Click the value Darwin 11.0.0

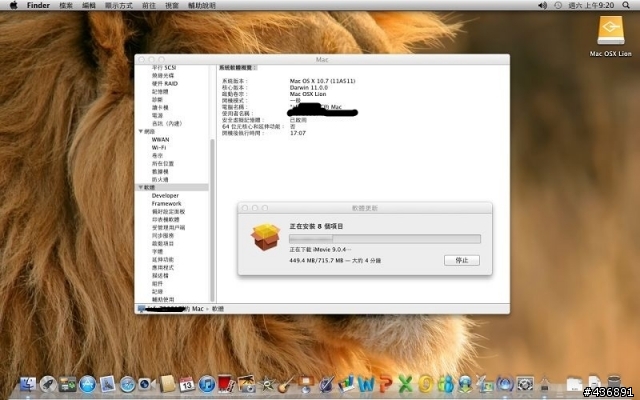[x=309, y=87]
